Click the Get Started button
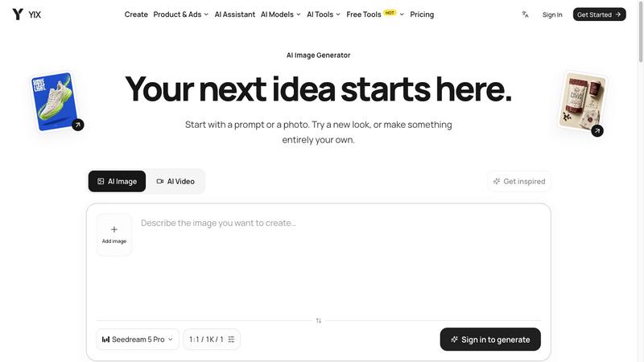 tap(599, 14)
